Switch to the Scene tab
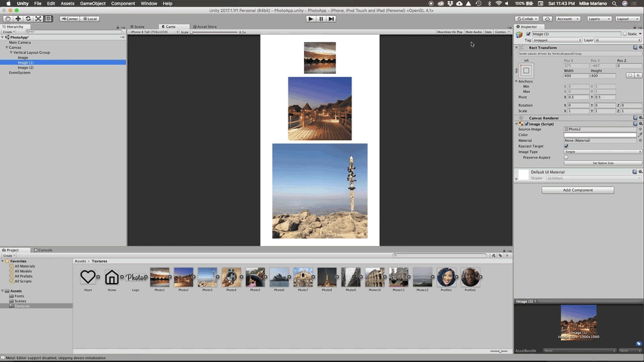 [138, 27]
